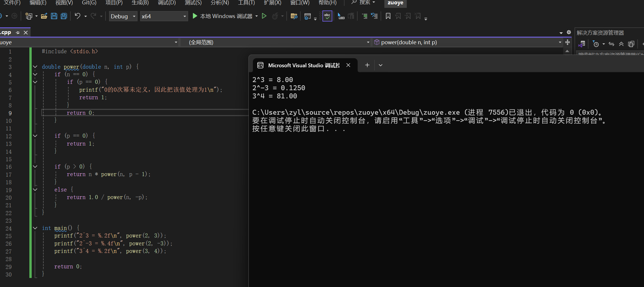Open a new console tab with plus
The width and height of the screenshot is (644, 287).
point(367,65)
